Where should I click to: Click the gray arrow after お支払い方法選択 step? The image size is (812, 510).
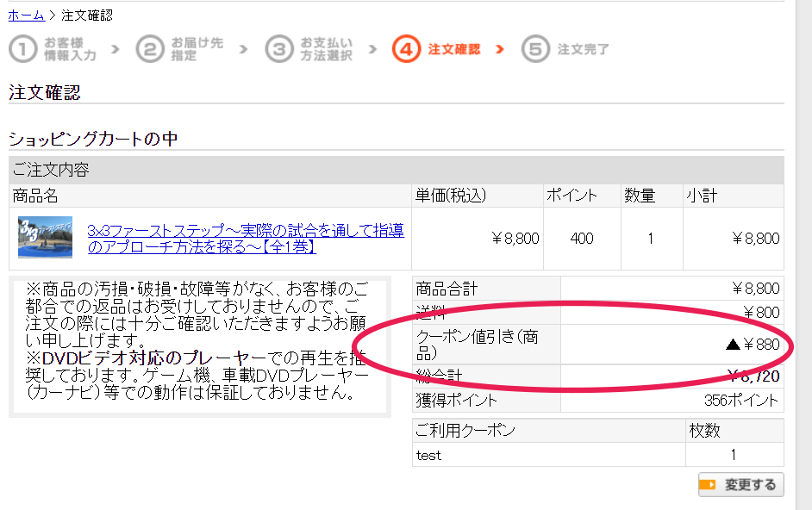[x=372, y=49]
